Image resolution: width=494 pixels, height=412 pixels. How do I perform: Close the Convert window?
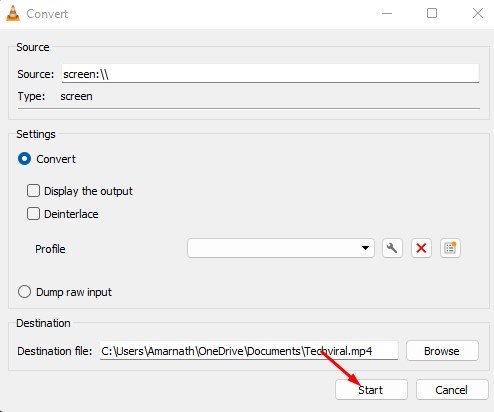[x=478, y=14]
